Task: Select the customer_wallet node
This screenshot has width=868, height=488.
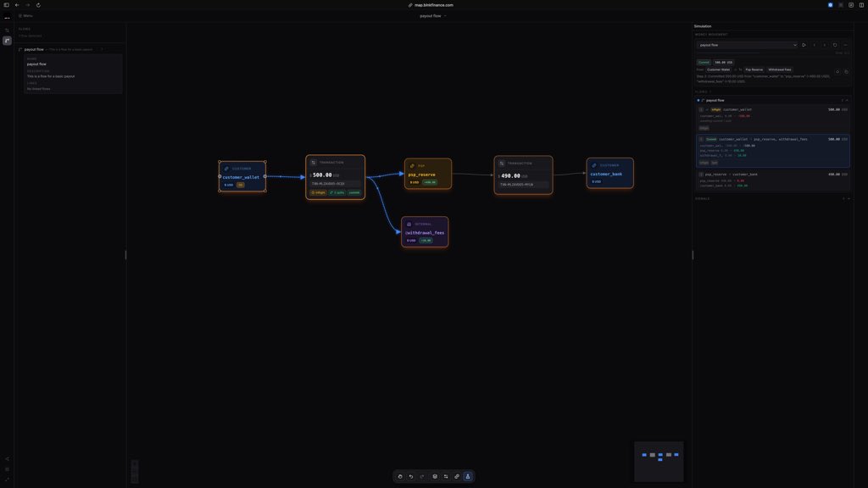Action: (x=242, y=176)
